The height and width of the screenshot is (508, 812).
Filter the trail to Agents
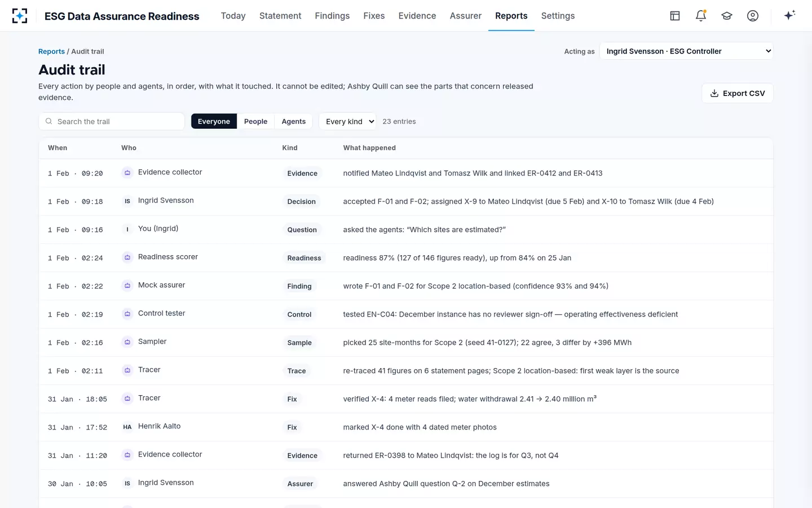tap(293, 121)
